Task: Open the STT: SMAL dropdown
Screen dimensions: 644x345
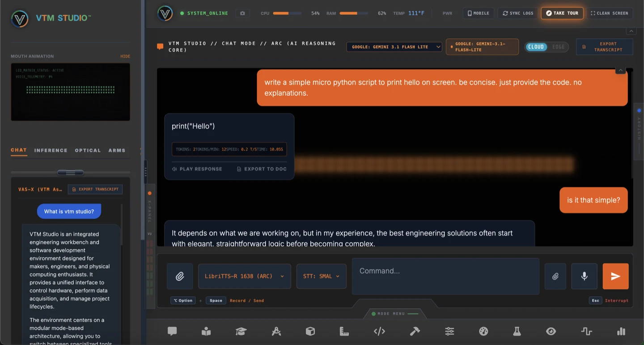Action: pyautogui.click(x=321, y=276)
